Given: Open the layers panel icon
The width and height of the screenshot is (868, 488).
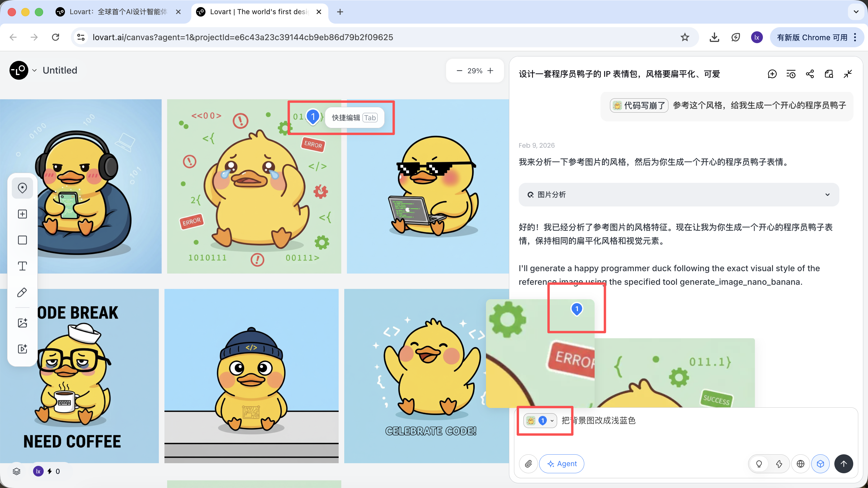Looking at the screenshot, I should tap(17, 471).
